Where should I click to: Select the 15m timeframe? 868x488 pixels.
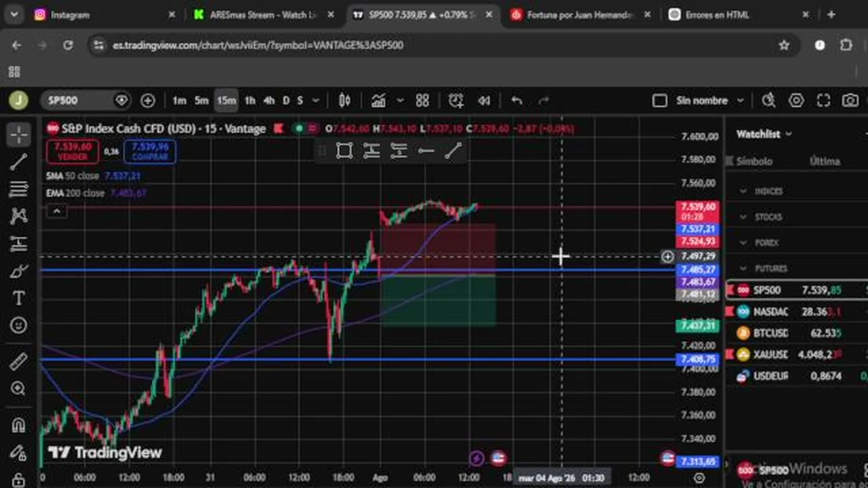[226, 100]
